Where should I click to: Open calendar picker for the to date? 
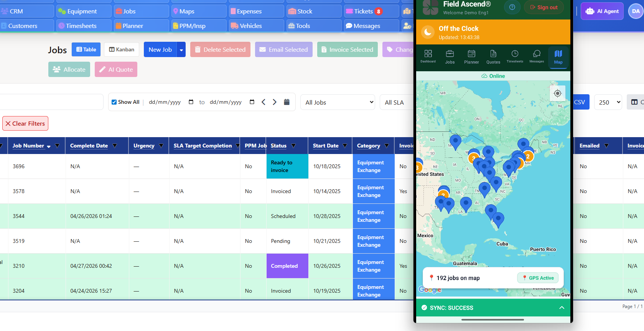pyautogui.click(x=252, y=102)
